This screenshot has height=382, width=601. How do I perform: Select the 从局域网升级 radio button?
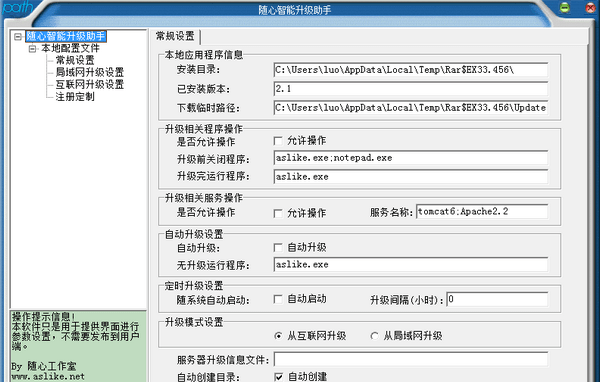[374, 336]
